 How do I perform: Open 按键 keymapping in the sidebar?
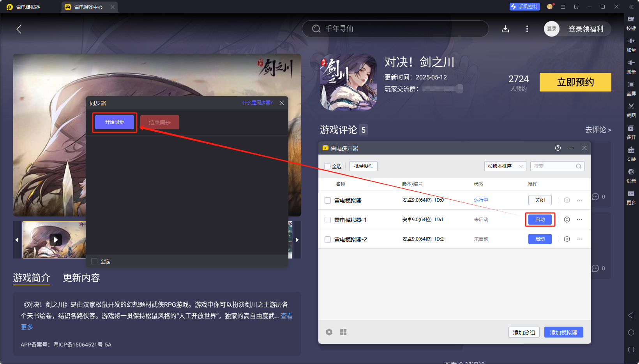pyautogui.click(x=631, y=23)
